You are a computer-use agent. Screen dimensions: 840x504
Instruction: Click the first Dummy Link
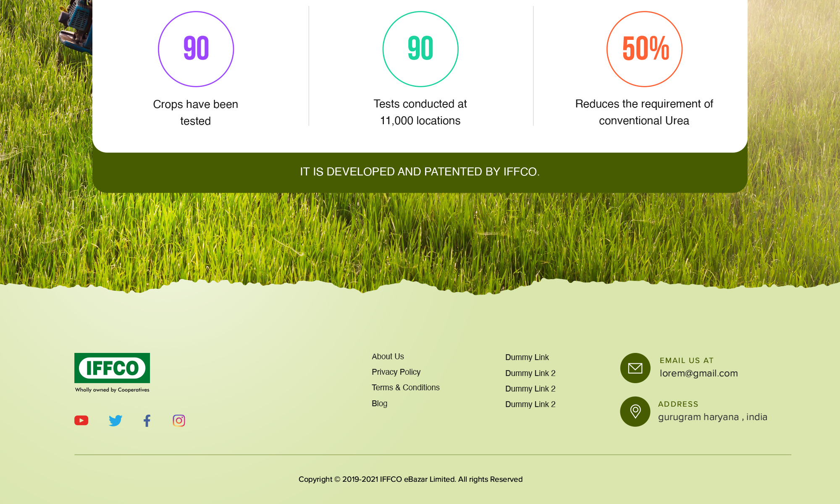(527, 357)
